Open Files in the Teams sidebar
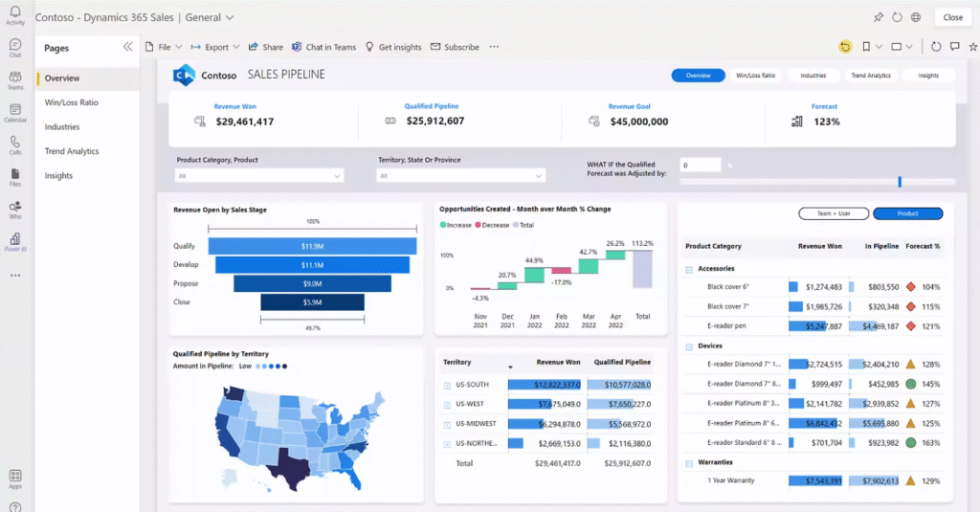The width and height of the screenshot is (980, 512). point(15,178)
